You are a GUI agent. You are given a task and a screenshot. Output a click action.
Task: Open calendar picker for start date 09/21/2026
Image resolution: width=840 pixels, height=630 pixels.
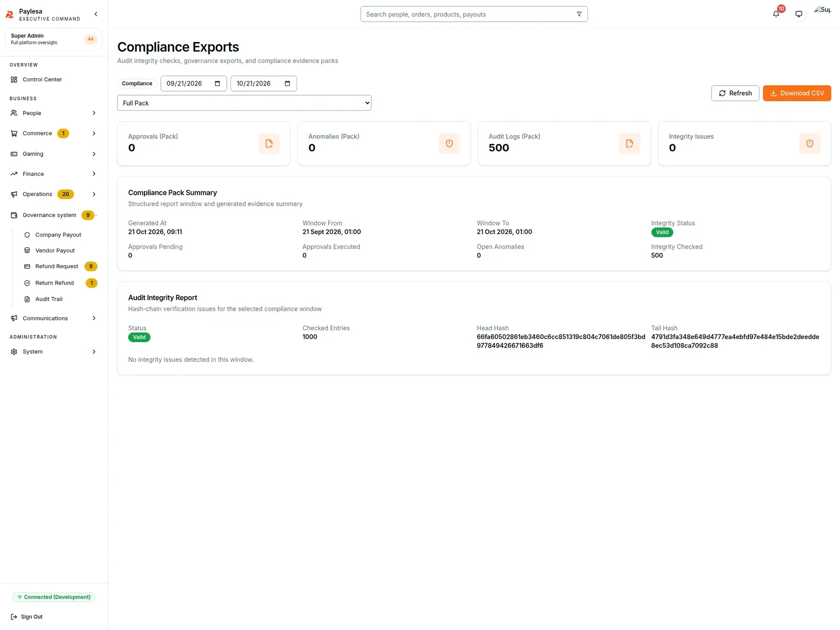tap(217, 83)
